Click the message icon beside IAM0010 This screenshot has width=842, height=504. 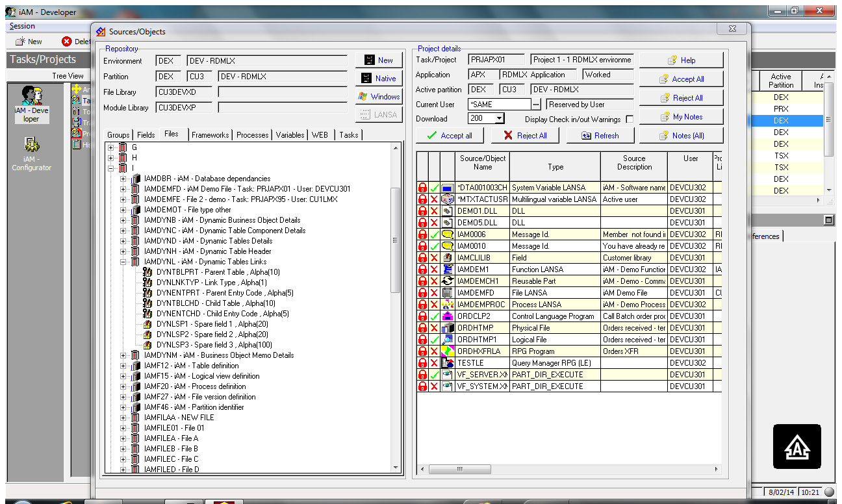point(447,246)
